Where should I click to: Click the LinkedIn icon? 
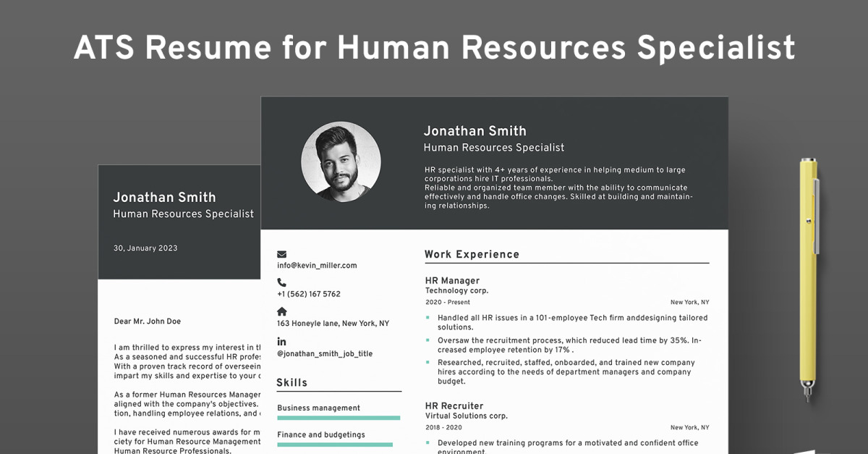281,342
